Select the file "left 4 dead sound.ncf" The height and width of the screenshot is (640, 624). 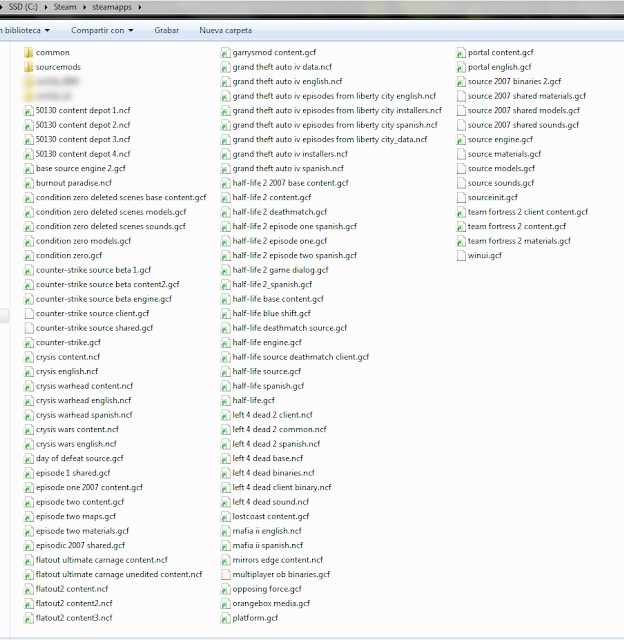coord(271,502)
